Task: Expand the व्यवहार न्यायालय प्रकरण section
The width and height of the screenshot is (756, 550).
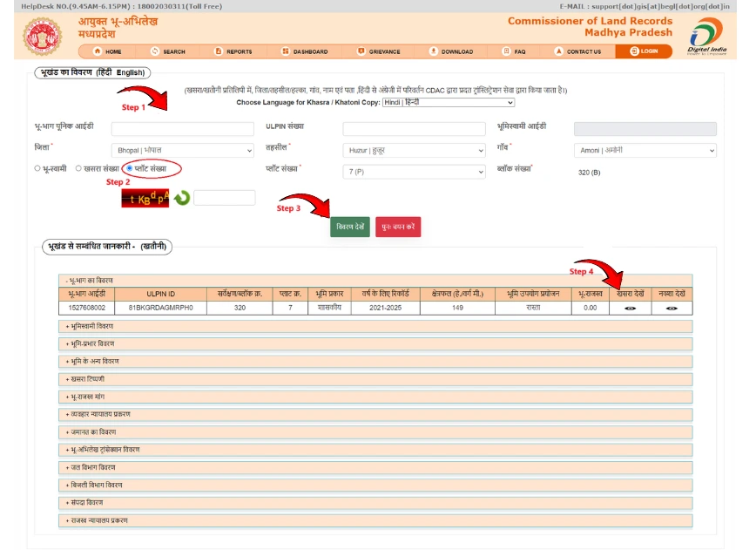Action: point(375,414)
